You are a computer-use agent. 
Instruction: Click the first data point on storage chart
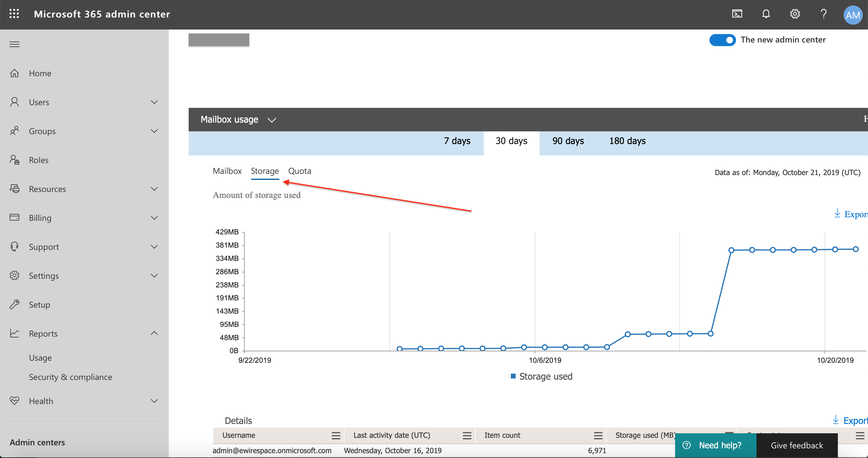point(399,349)
